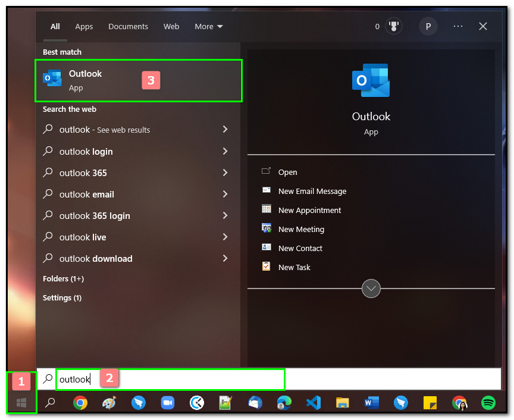Click the 0 rewards points count
This screenshot has height=420, width=514.
tap(377, 27)
